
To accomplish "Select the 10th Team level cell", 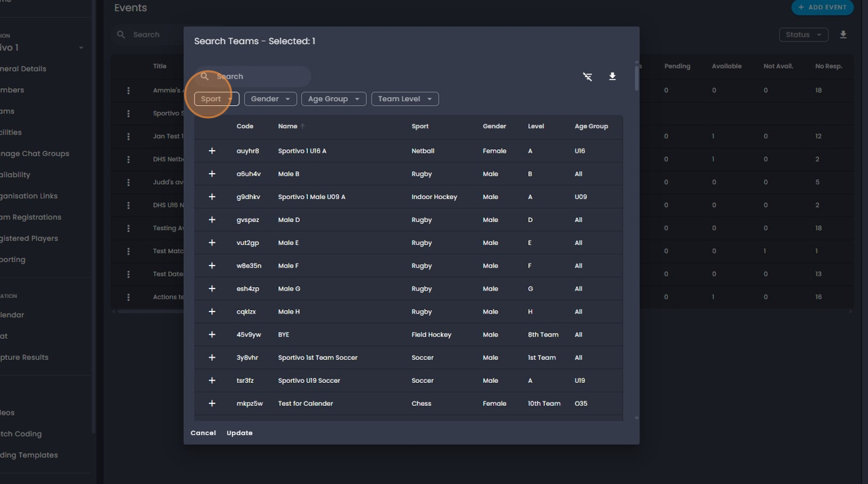I will (x=544, y=403).
